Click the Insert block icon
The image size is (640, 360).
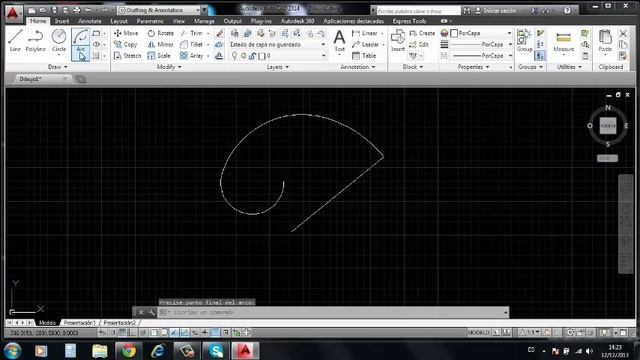click(398, 40)
